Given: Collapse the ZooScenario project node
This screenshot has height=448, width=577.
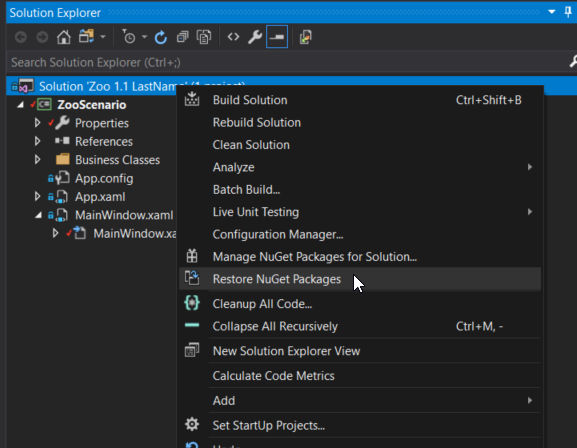Looking at the screenshot, I should click(x=20, y=105).
